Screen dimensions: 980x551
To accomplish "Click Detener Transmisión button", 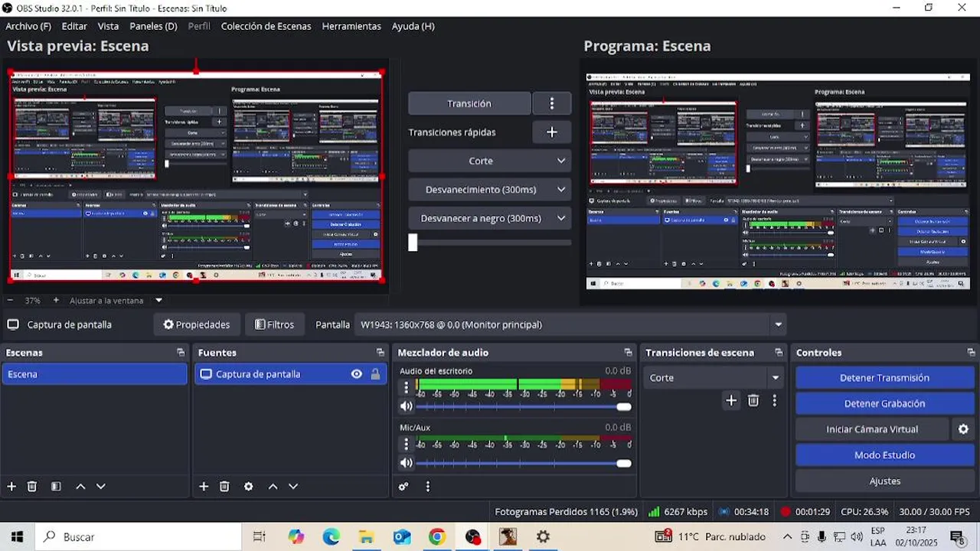I will pos(884,378).
